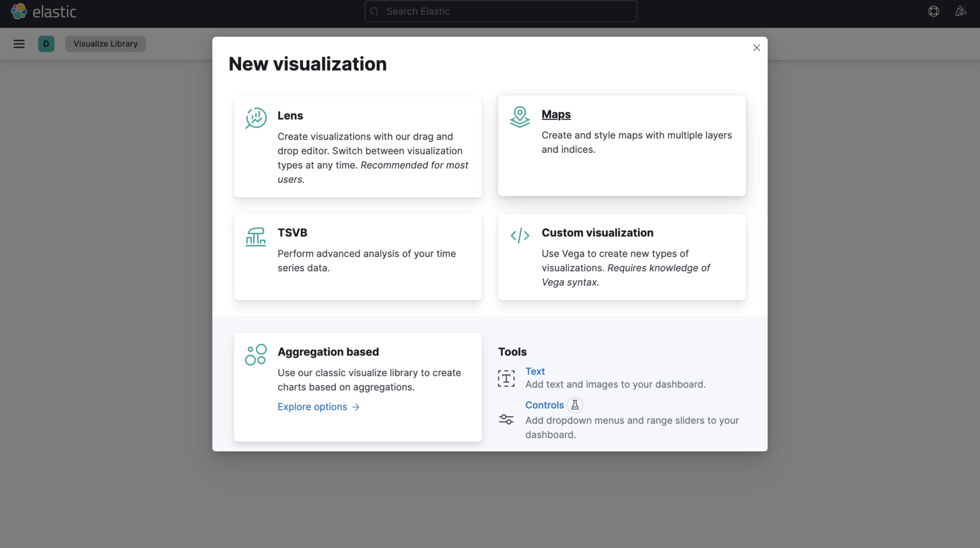
Task: Open the Text tool link
Action: point(535,371)
